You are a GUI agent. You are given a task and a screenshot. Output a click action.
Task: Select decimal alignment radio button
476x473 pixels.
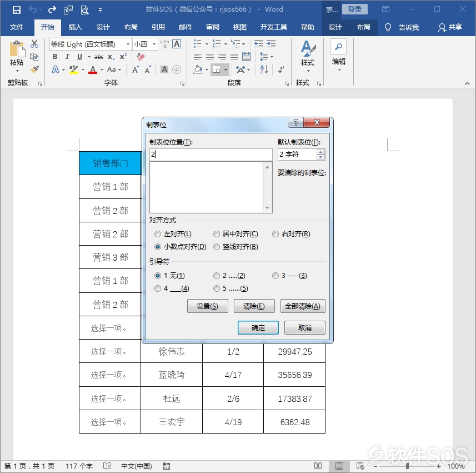[x=158, y=247]
